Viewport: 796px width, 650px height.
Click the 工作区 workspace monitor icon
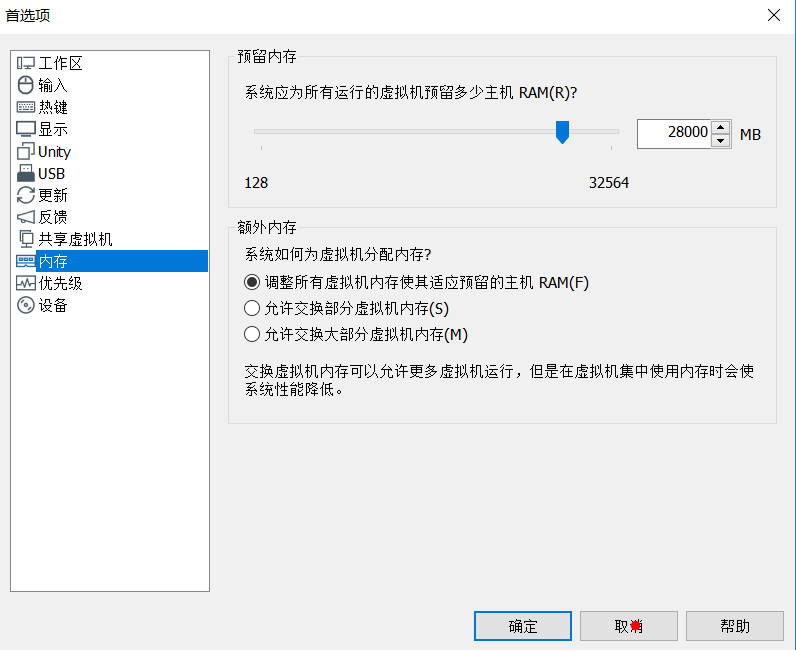pyautogui.click(x=25, y=63)
